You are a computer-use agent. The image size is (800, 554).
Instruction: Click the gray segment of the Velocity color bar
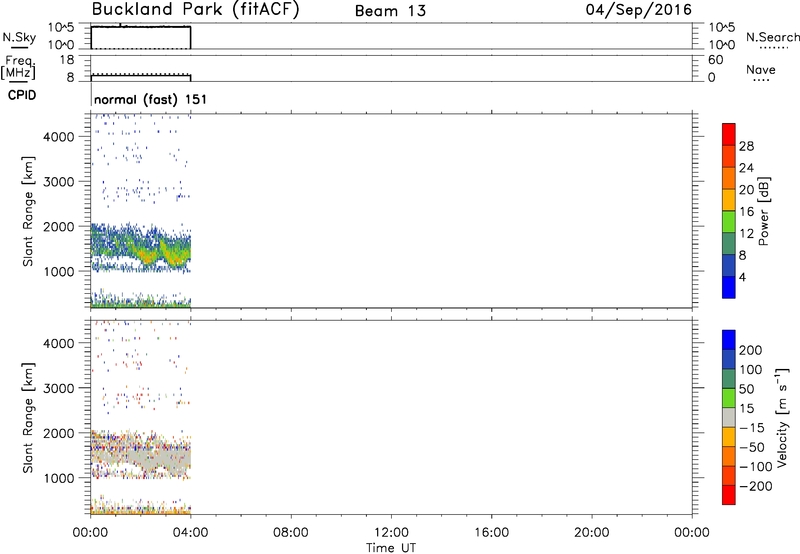(729, 417)
